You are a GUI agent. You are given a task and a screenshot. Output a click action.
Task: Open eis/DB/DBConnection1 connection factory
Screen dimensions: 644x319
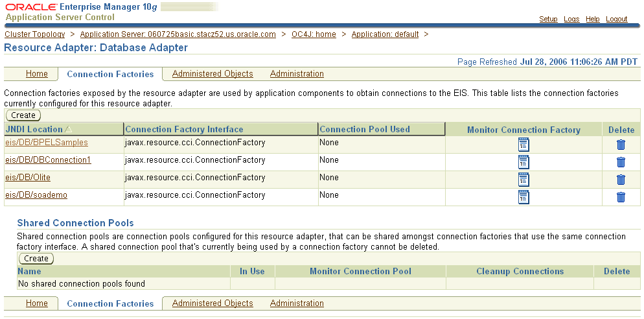(x=48, y=160)
